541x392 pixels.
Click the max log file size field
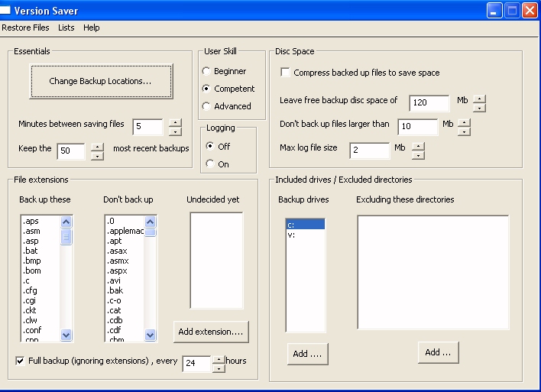(x=370, y=151)
